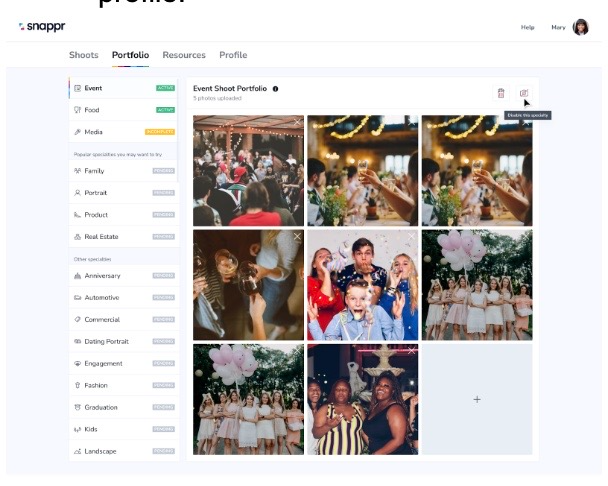Click the trash delete portfolio icon
The width and height of the screenshot is (608, 486).
(501, 93)
